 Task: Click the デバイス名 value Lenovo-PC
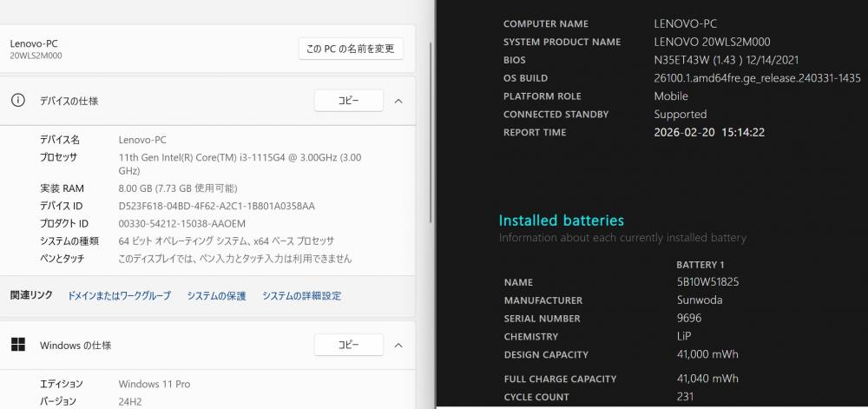point(142,140)
